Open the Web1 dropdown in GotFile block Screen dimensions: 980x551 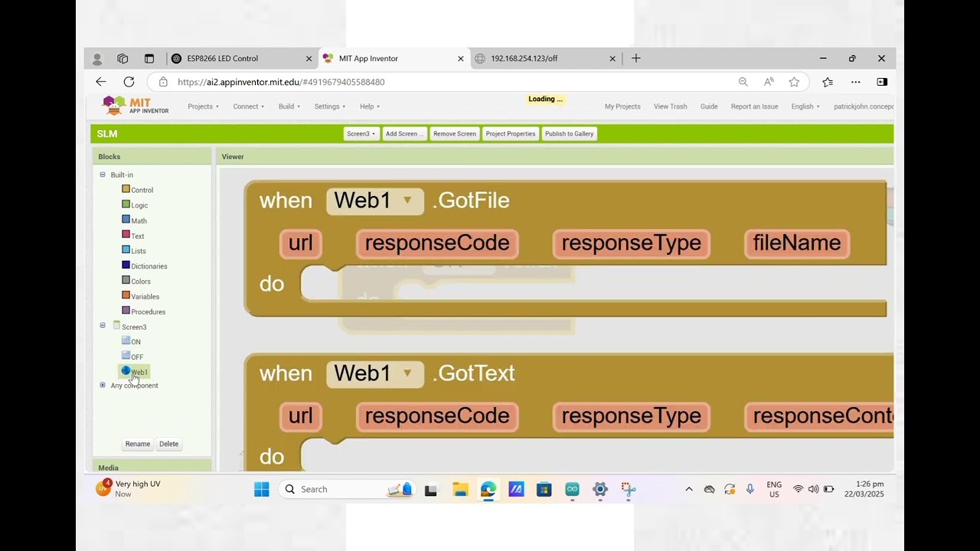[374, 201]
